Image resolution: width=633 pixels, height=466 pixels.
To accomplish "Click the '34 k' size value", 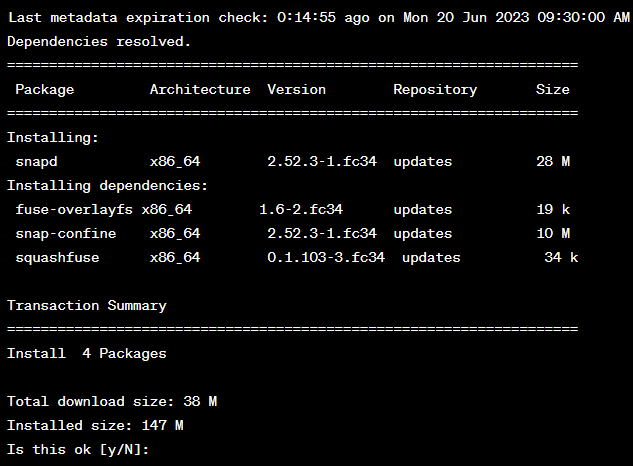I will (561, 258).
